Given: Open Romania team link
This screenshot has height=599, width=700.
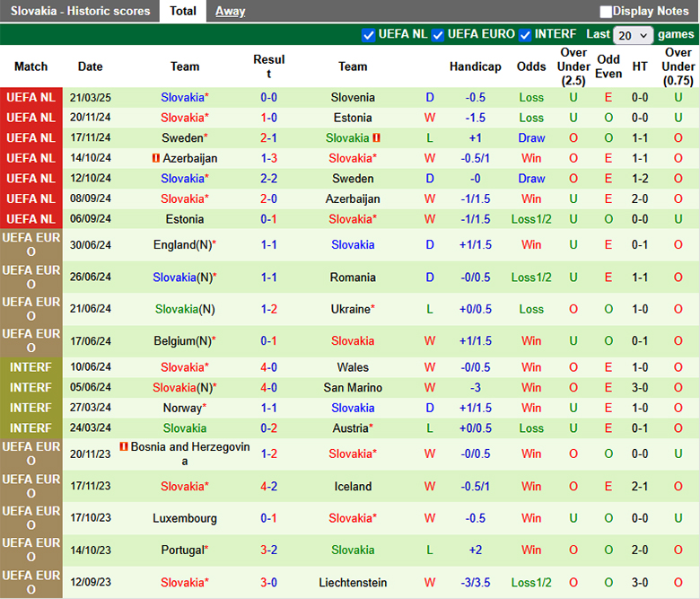Looking at the screenshot, I should [353, 277].
